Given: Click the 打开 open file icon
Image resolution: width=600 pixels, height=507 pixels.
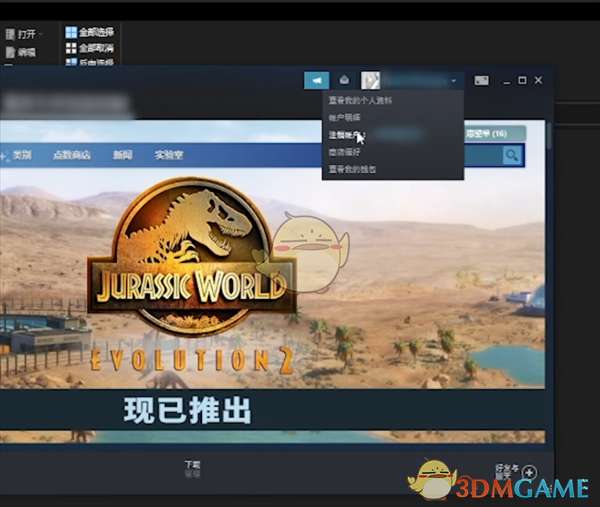Looking at the screenshot, I should [10, 33].
